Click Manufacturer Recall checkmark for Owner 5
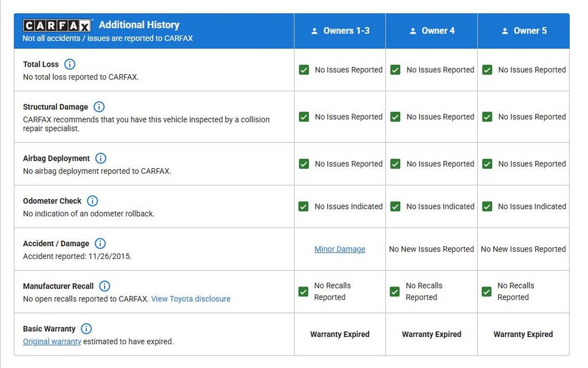Viewport: 588px width, 368px height. tap(486, 292)
